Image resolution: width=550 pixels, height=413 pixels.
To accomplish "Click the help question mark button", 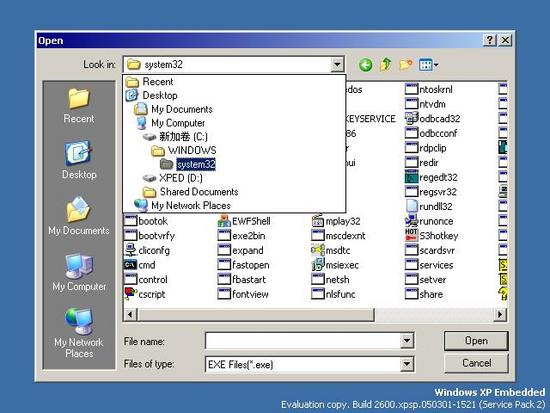I will pos(490,40).
